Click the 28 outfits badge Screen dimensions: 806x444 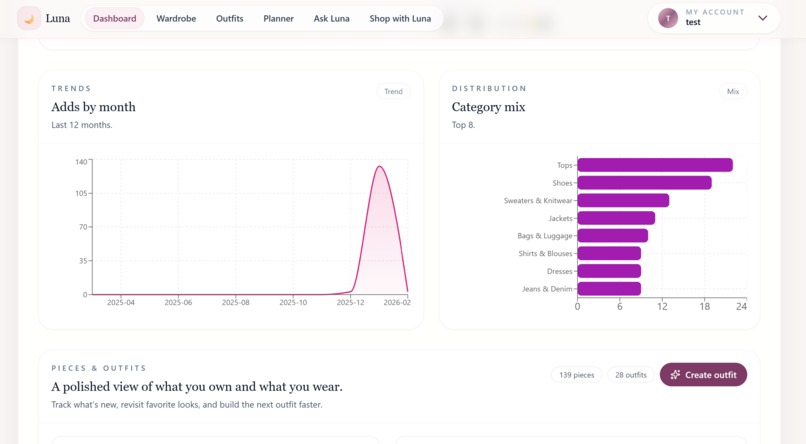631,375
